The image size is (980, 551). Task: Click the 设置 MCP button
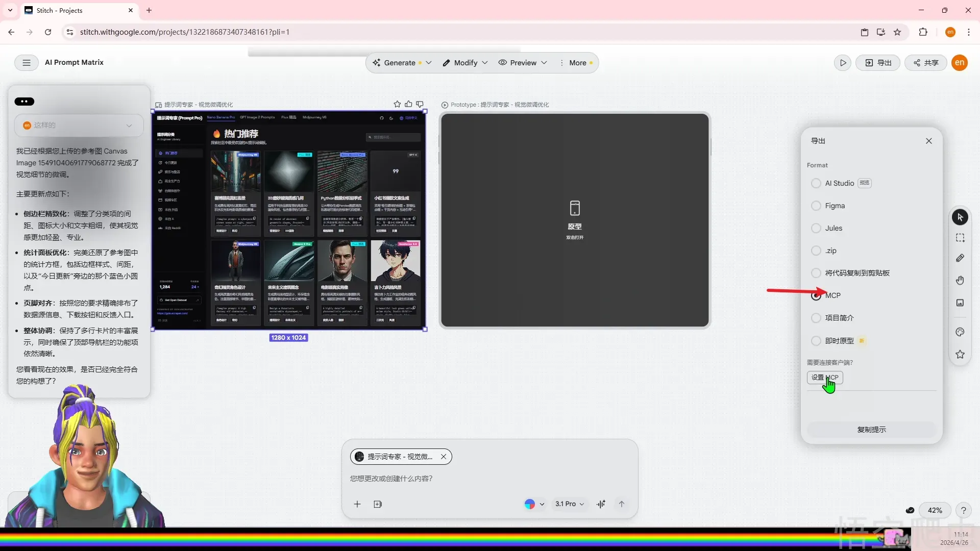825,378
